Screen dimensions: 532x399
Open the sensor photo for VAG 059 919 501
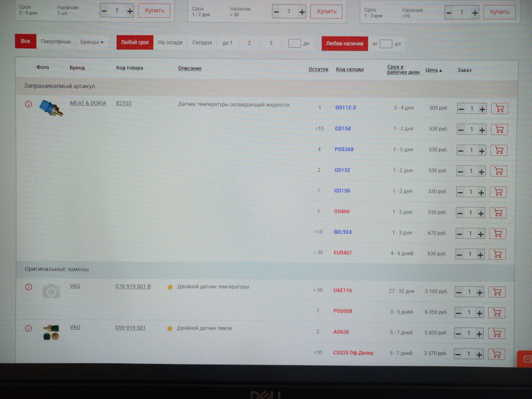click(x=51, y=332)
